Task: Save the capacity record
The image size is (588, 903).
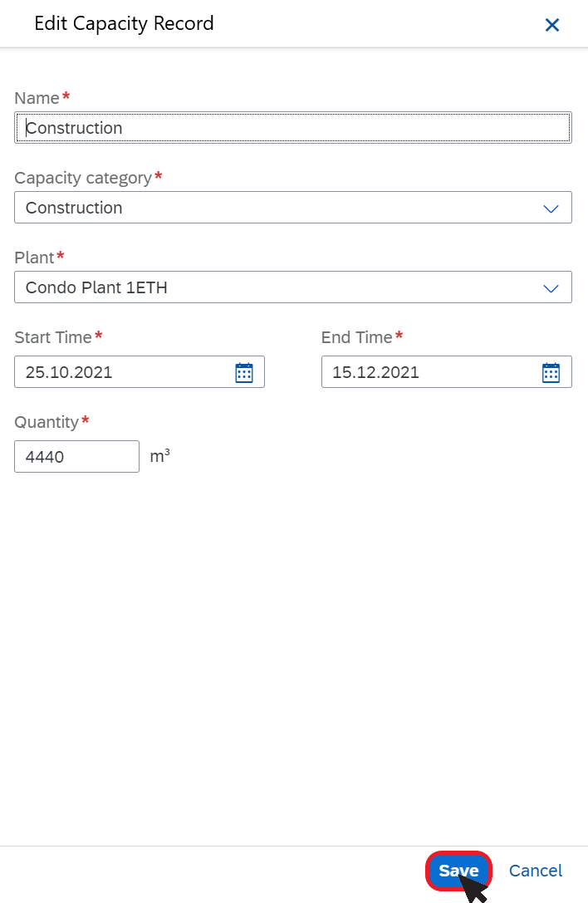Action: point(458,870)
